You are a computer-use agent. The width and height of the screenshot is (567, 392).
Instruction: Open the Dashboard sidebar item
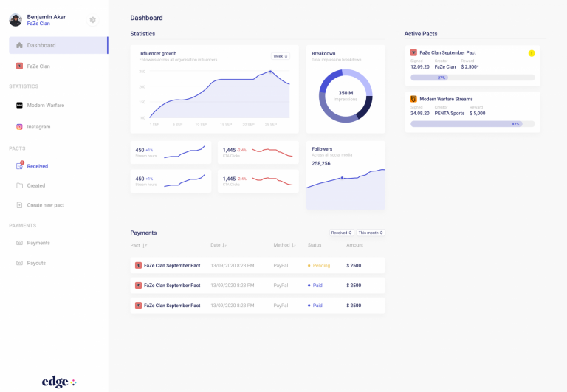58,45
